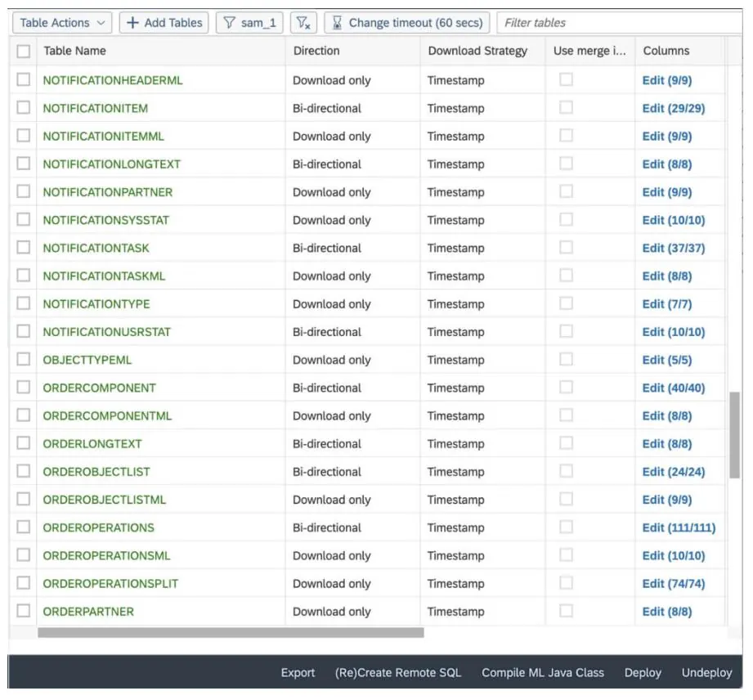Click Edit (5/5) for OBJECTTYPEML

pyautogui.click(x=667, y=361)
